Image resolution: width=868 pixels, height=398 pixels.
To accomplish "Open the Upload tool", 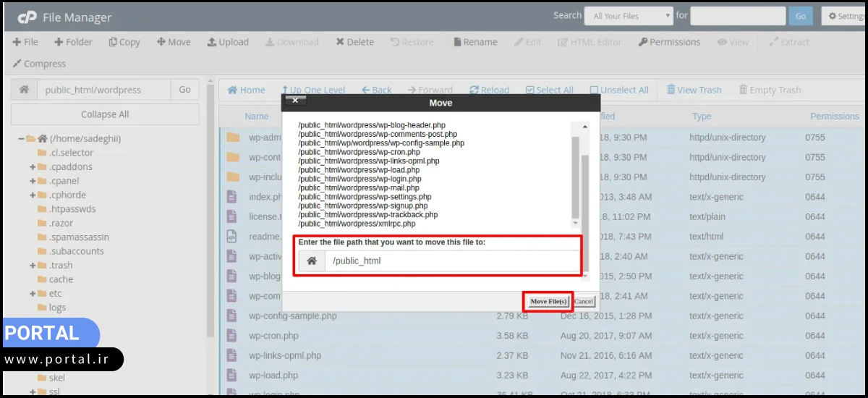I will click(x=228, y=42).
